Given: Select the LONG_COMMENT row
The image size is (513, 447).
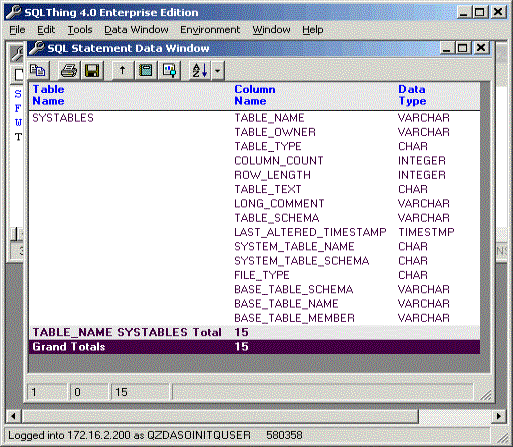Looking at the screenshot, I should click(254, 203).
